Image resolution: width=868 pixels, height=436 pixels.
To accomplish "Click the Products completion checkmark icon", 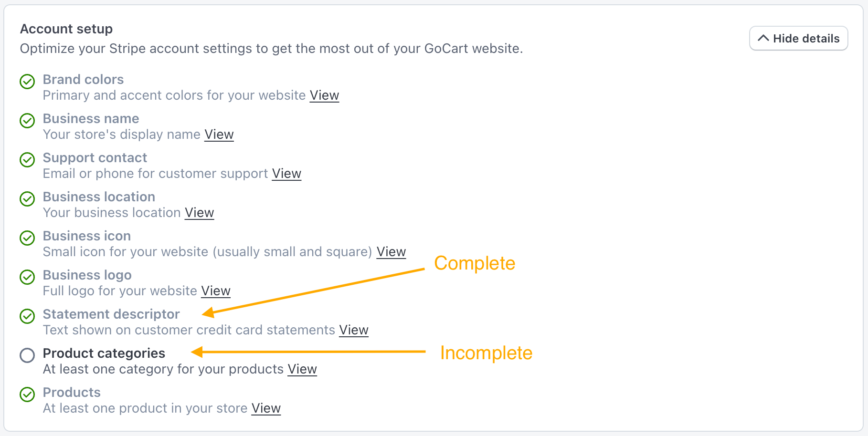I will coord(27,394).
